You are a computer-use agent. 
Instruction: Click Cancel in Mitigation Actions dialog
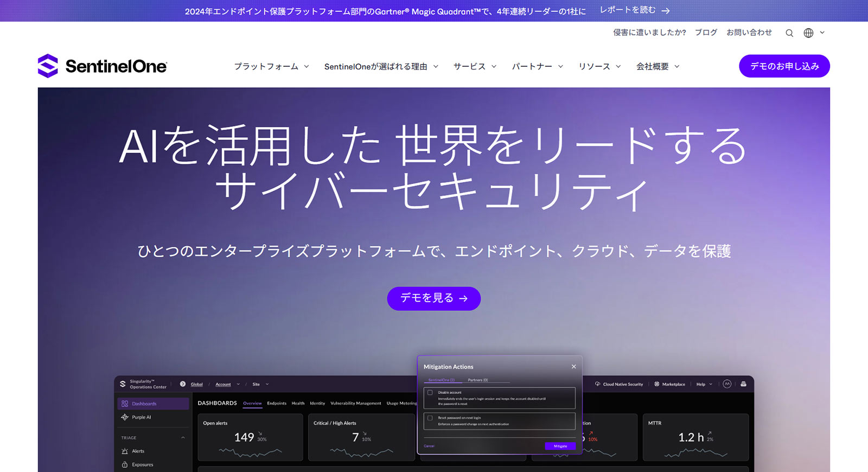429,446
